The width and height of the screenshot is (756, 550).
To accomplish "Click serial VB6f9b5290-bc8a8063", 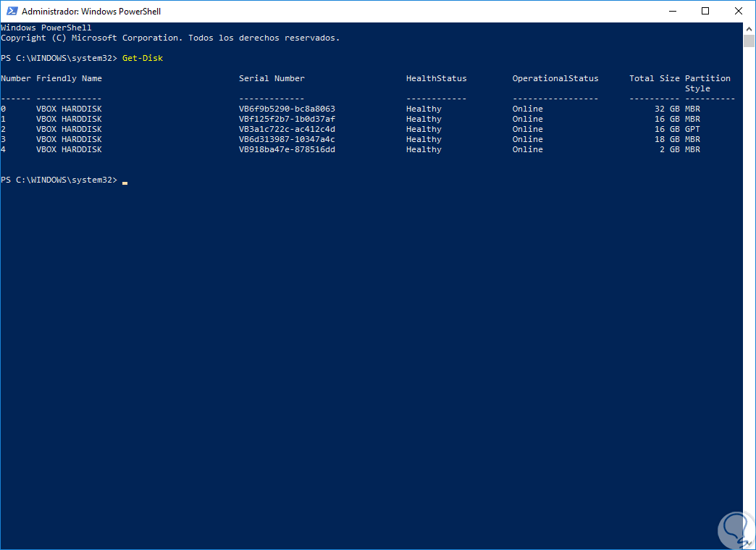I will 287,109.
